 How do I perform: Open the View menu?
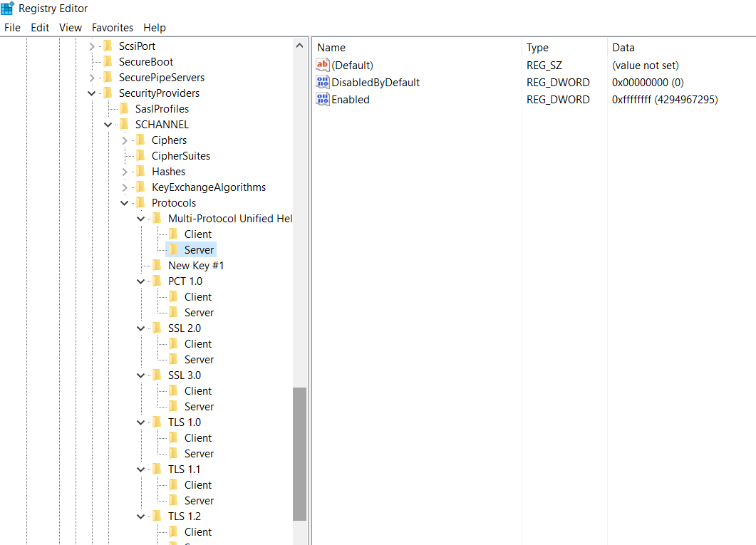(71, 28)
